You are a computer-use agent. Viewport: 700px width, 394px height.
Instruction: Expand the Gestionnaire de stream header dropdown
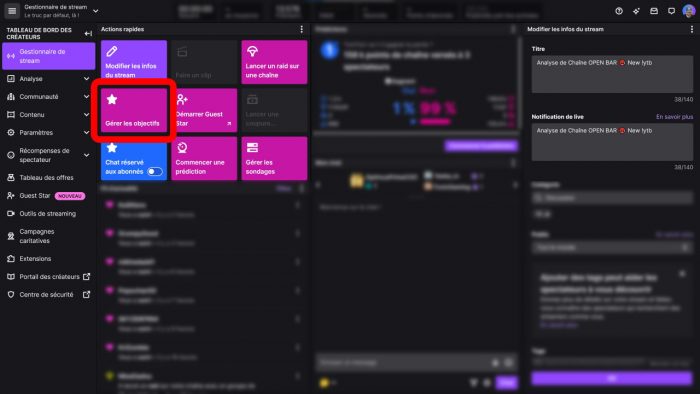96,11
